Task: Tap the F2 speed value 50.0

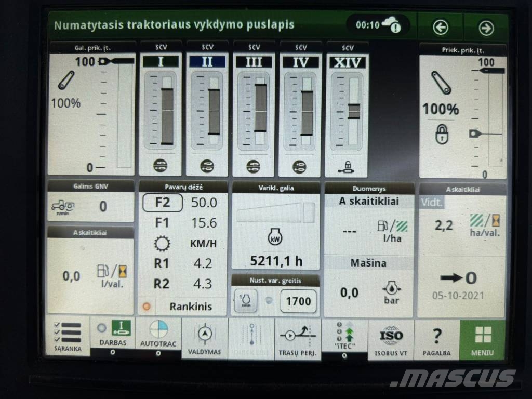Action: [204, 203]
